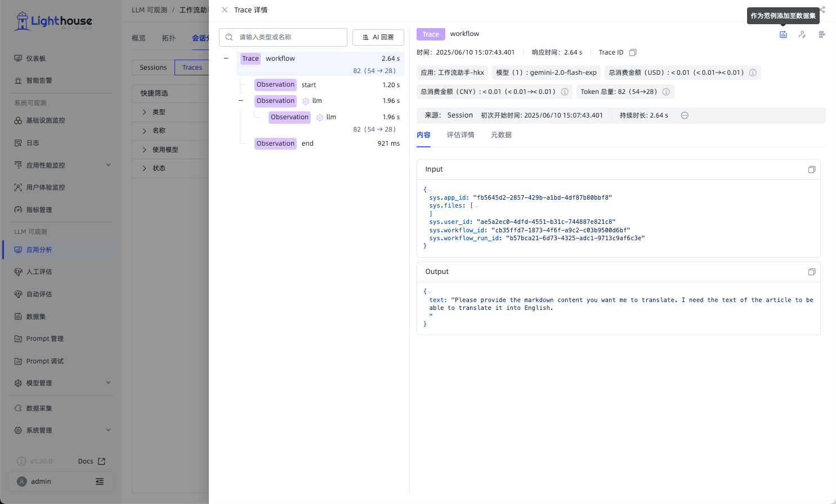
Task: Switch to the 评估详情 tab
Action: [x=461, y=135]
